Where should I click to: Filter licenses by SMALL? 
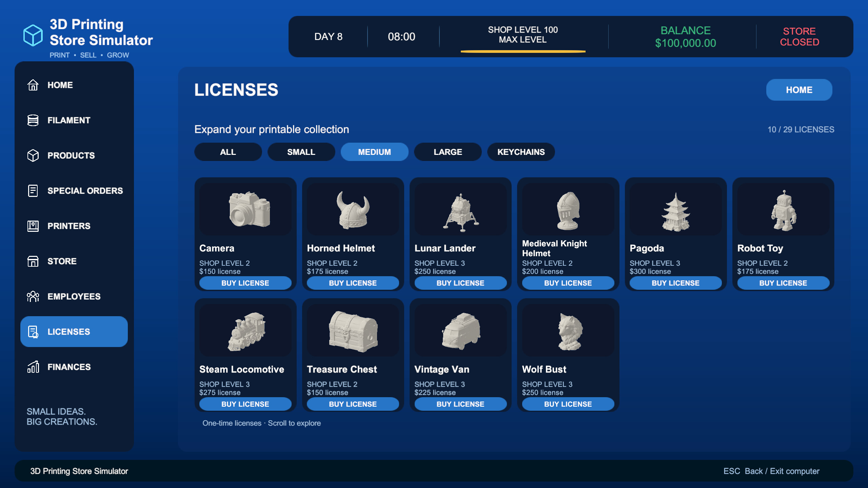coord(301,152)
